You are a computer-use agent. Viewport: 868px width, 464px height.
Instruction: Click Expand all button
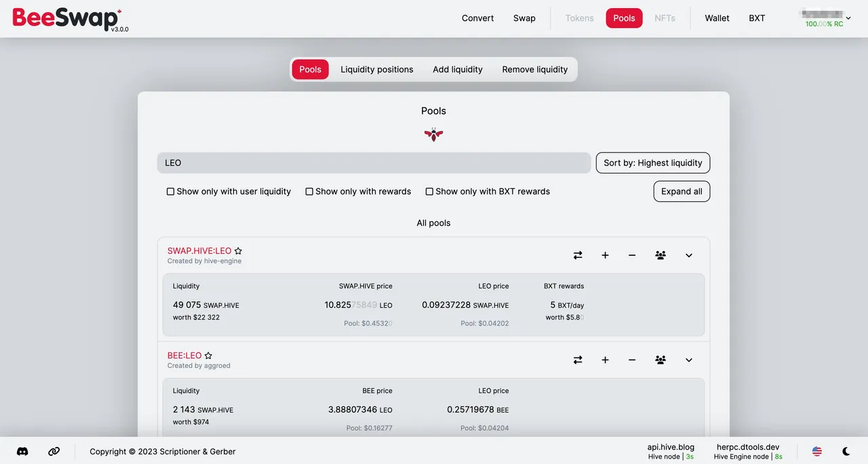coord(682,191)
